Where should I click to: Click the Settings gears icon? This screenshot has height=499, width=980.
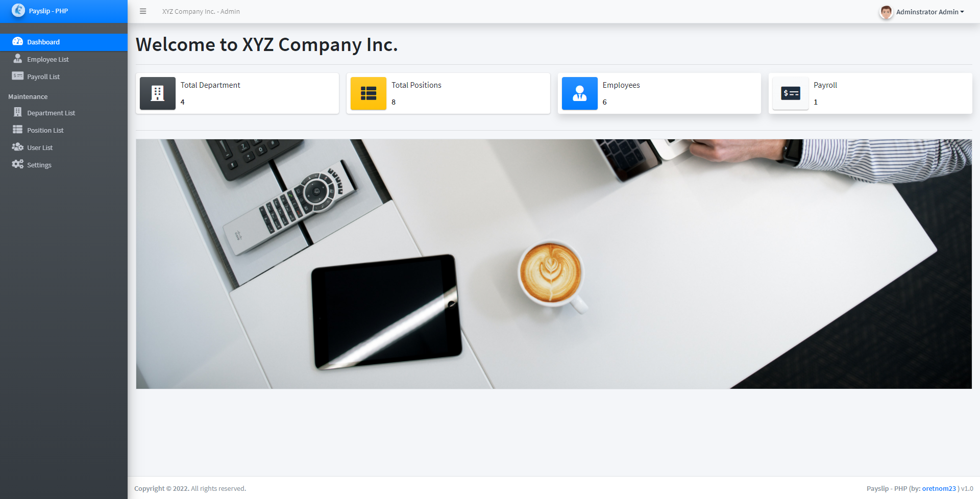tap(18, 164)
